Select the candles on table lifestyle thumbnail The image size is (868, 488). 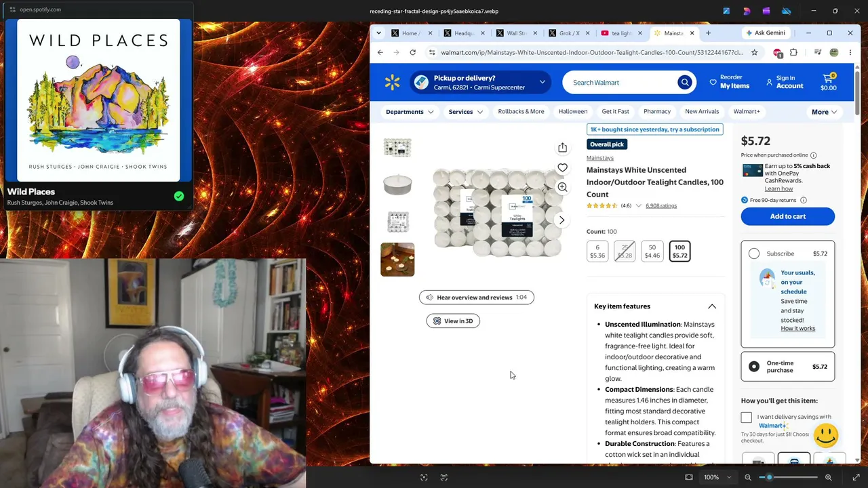[397, 260]
